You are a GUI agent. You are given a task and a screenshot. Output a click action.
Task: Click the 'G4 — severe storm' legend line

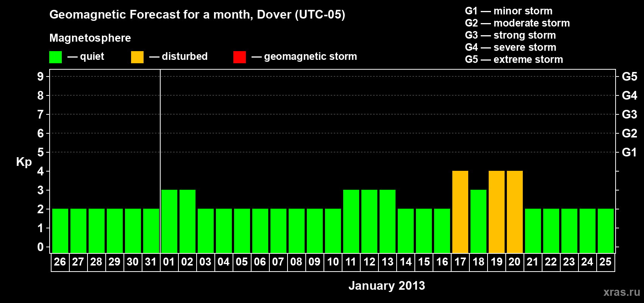pos(511,47)
